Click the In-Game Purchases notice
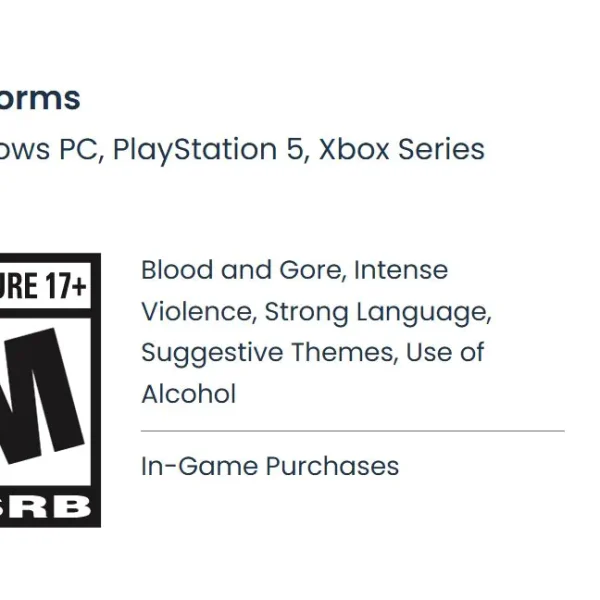Image resolution: width=600 pixels, height=600 pixels. [x=270, y=466]
